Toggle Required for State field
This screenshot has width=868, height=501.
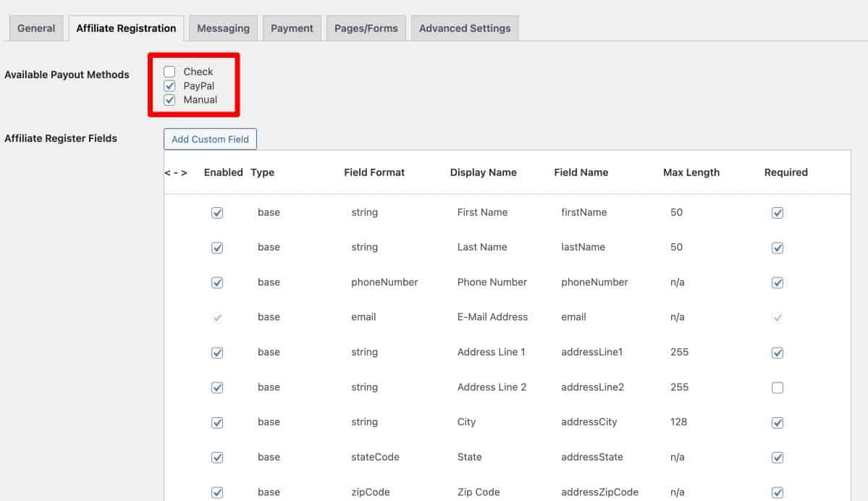778,458
